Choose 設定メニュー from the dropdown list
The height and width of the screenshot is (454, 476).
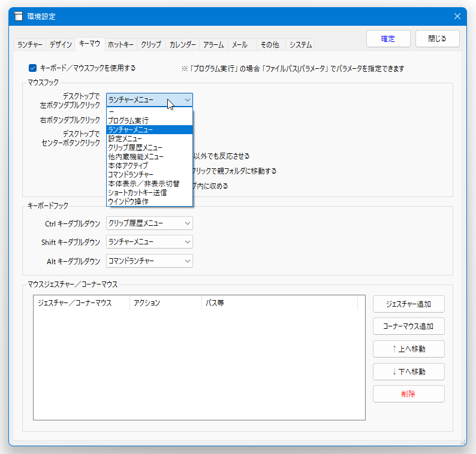point(149,138)
